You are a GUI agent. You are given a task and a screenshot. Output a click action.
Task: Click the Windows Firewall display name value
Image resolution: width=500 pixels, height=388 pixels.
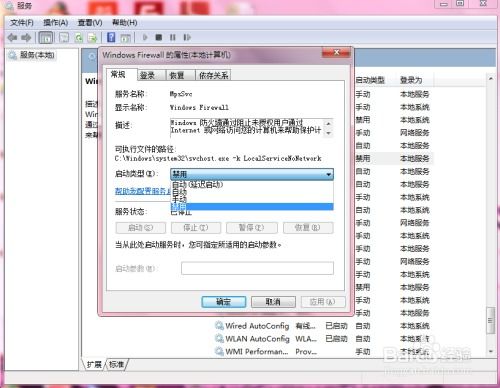pos(199,107)
